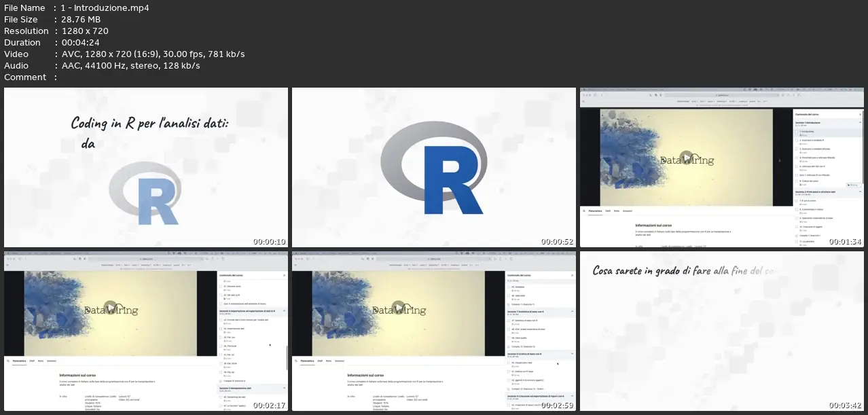Open the Risorse dropdown in 00:01:34 frame
This screenshot has height=415, width=868.
coord(854,185)
